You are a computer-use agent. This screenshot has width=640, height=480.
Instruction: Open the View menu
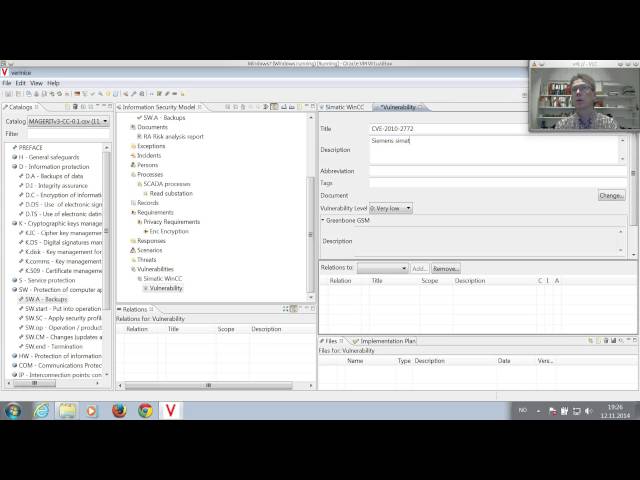tap(36, 83)
